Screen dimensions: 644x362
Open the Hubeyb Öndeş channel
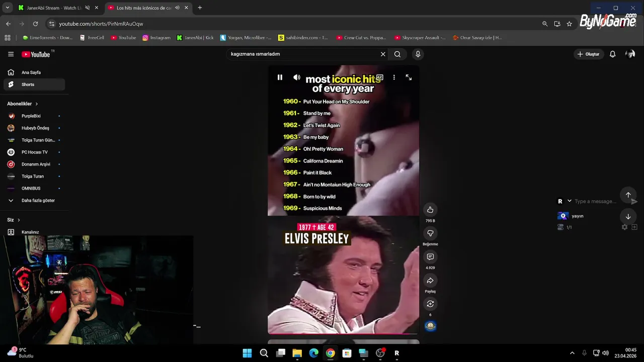pos(34,128)
